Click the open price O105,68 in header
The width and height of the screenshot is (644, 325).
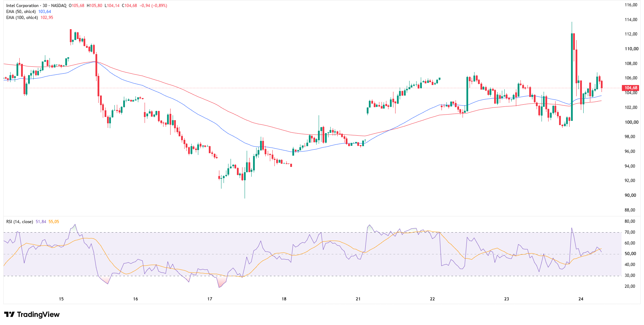[77, 6]
